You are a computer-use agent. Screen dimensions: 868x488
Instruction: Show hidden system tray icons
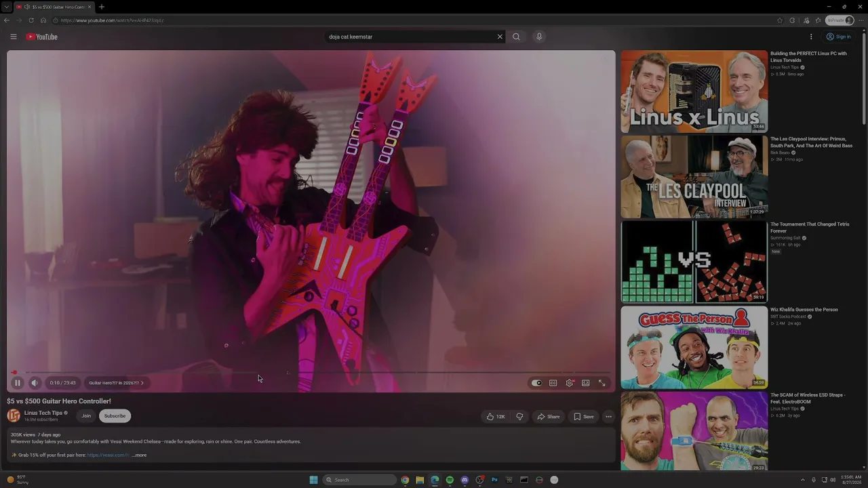pyautogui.click(x=803, y=480)
